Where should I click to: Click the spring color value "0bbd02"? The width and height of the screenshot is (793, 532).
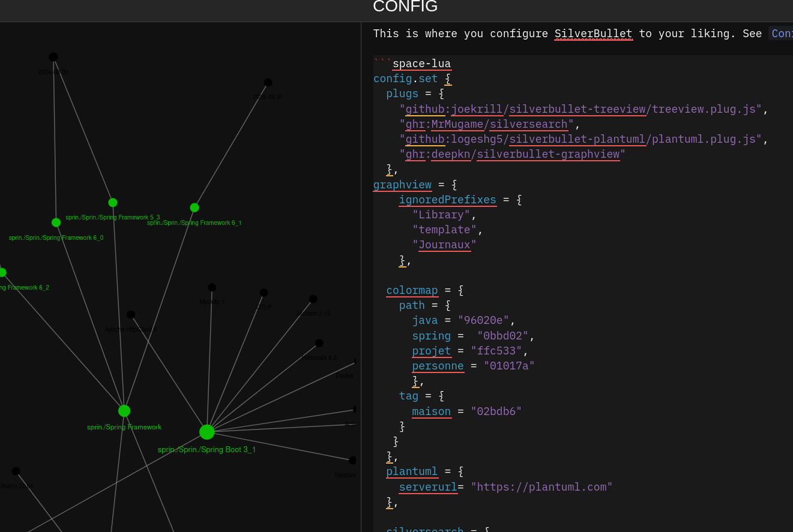[x=502, y=335]
